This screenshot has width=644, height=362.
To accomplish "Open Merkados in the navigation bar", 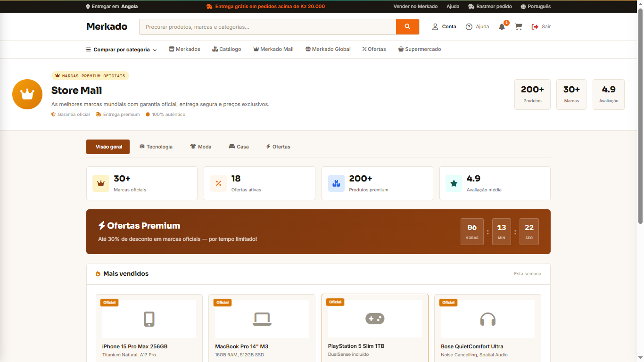I will point(184,49).
